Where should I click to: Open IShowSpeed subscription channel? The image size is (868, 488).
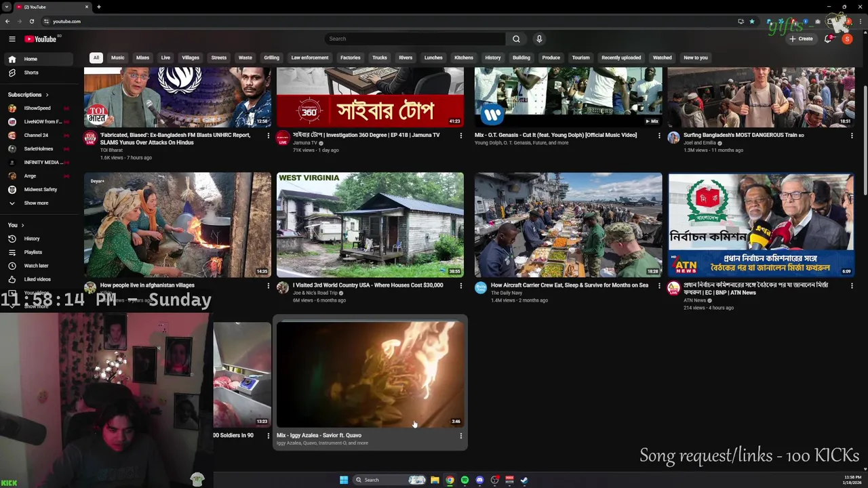tap(37, 108)
